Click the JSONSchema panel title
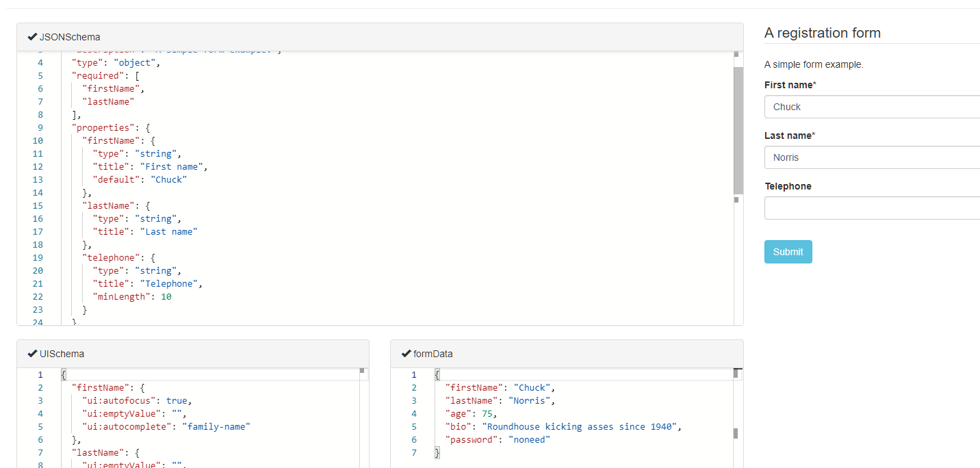This screenshot has height=468, width=980. [70, 37]
